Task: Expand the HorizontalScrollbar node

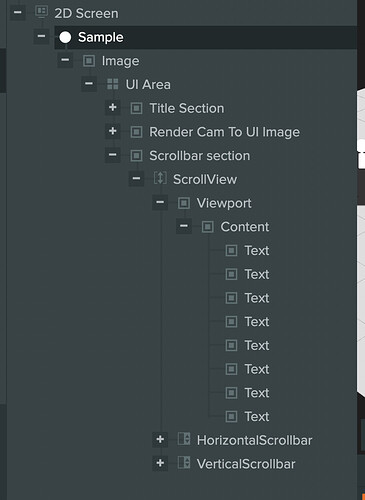Action: coord(160,440)
